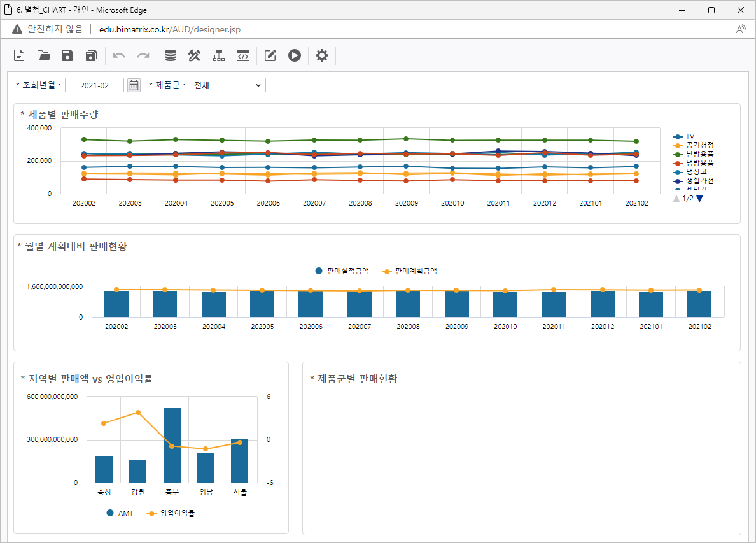
Task: Click the Save All stacked-disks icon
Action: point(92,56)
